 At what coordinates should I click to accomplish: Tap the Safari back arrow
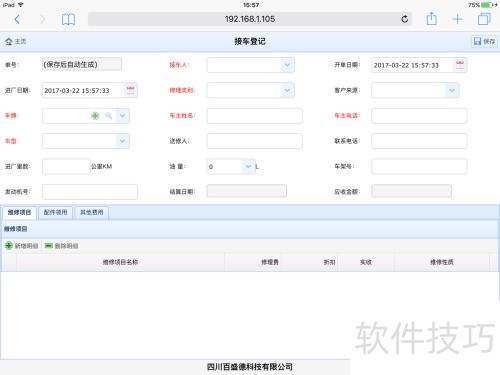tap(17, 19)
